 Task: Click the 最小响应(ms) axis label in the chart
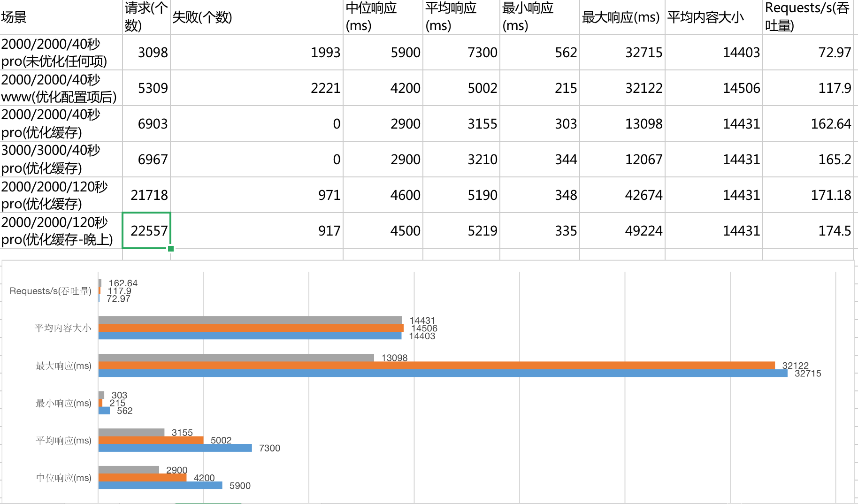click(63, 403)
